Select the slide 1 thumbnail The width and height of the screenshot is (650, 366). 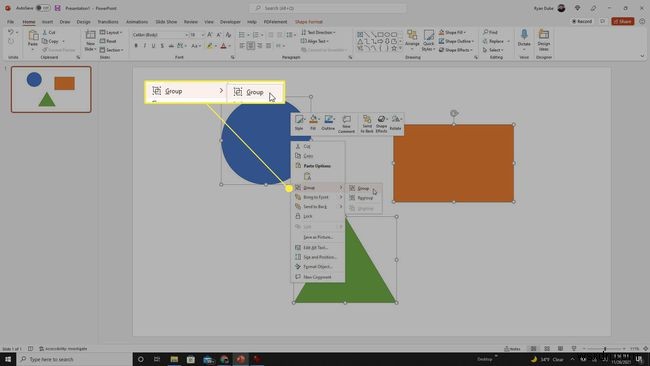point(51,90)
